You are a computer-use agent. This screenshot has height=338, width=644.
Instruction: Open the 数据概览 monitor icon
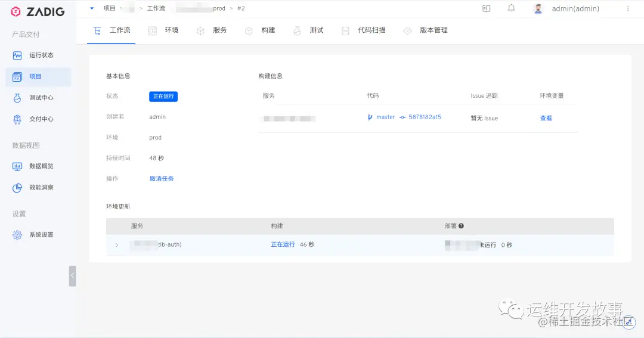(17, 166)
